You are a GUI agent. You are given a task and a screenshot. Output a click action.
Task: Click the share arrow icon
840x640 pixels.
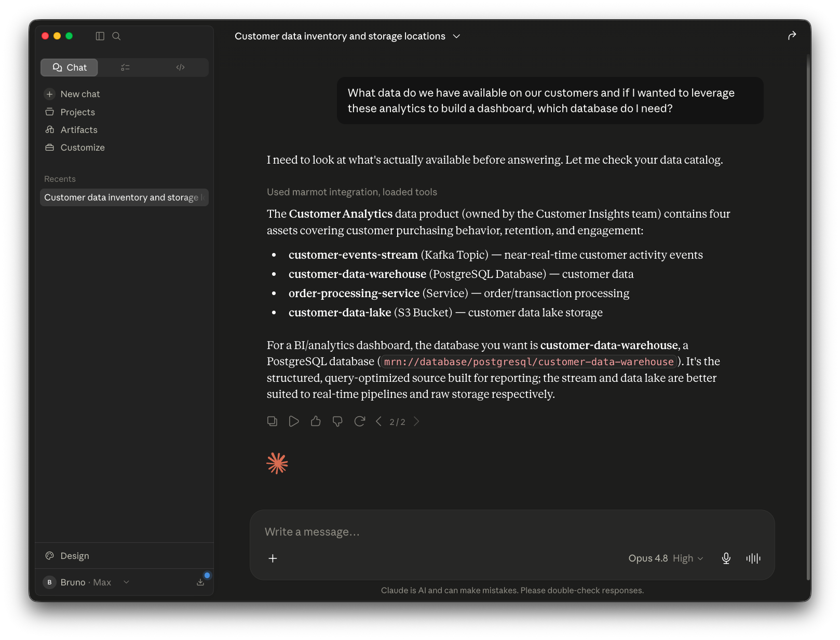point(792,36)
